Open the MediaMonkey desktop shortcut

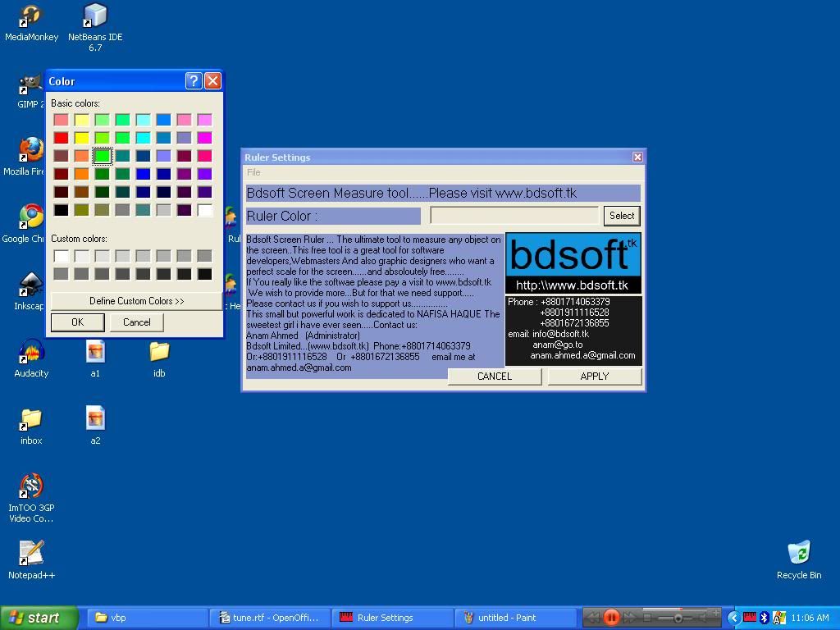point(31,17)
